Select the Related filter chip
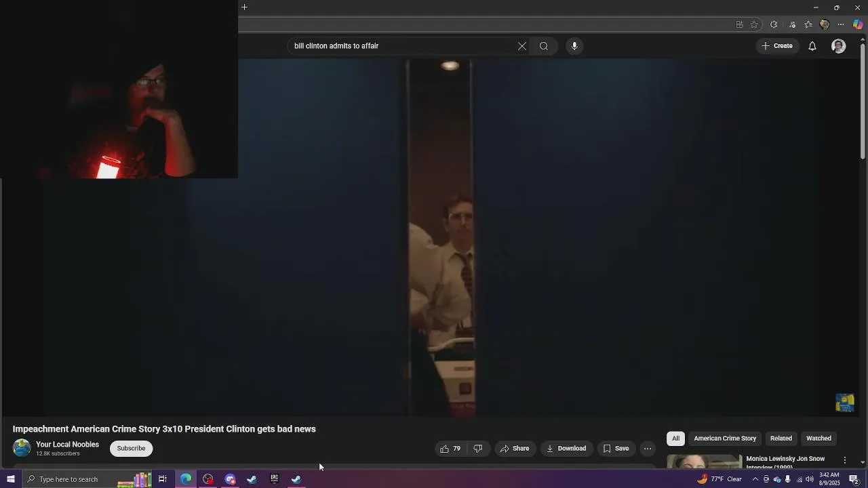 click(781, 439)
